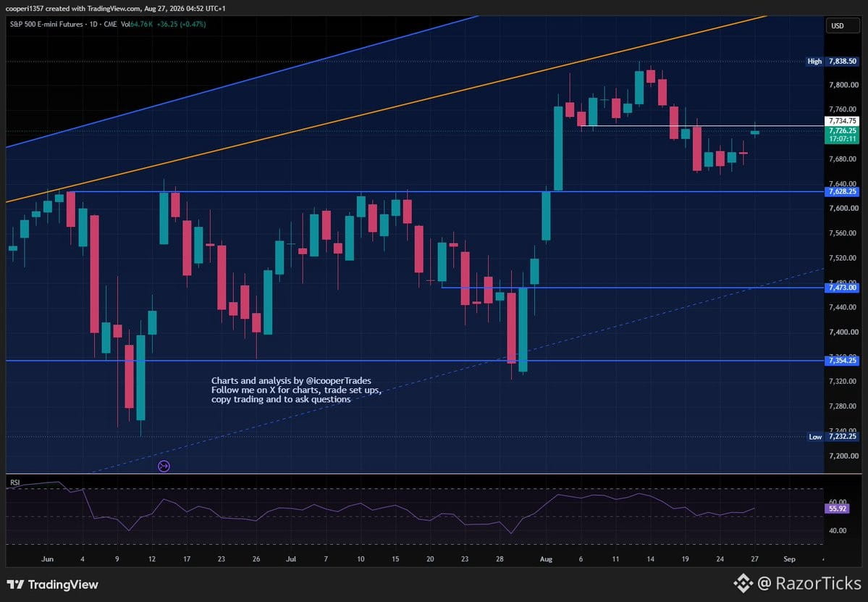Click the blue 7,473.00 price label
The width and height of the screenshot is (868, 602).
coord(843,288)
